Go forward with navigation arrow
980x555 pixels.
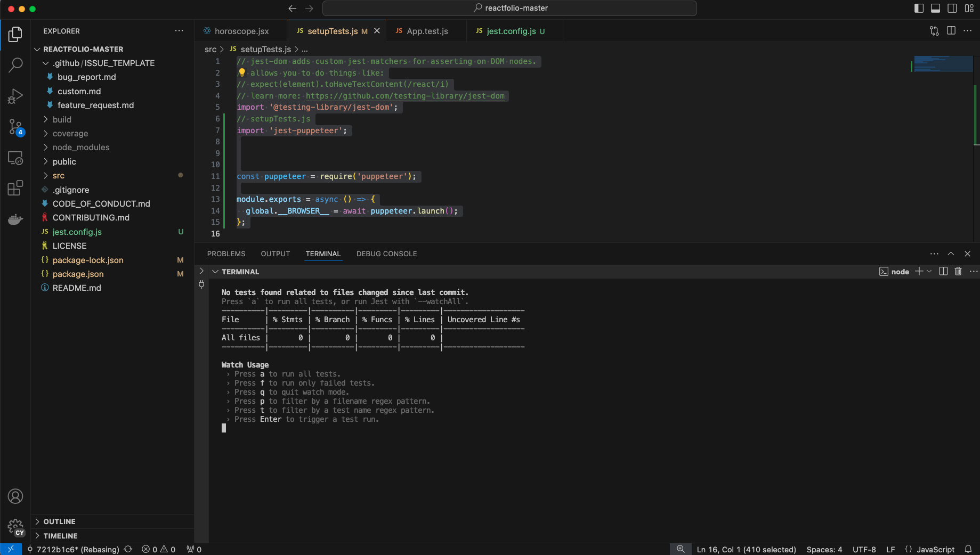pos(309,8)
